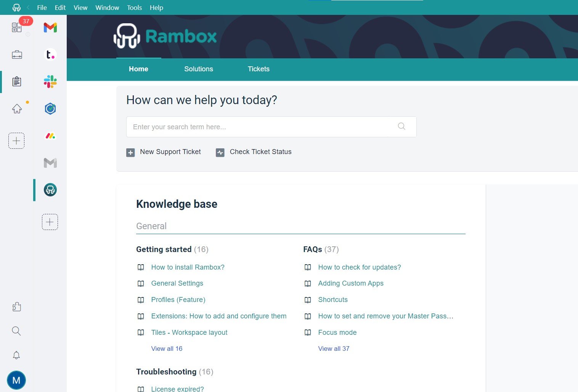Focus the search term input field
This screenshot has width=578, height=392.
pyautogui.click(x=271, y=127)
